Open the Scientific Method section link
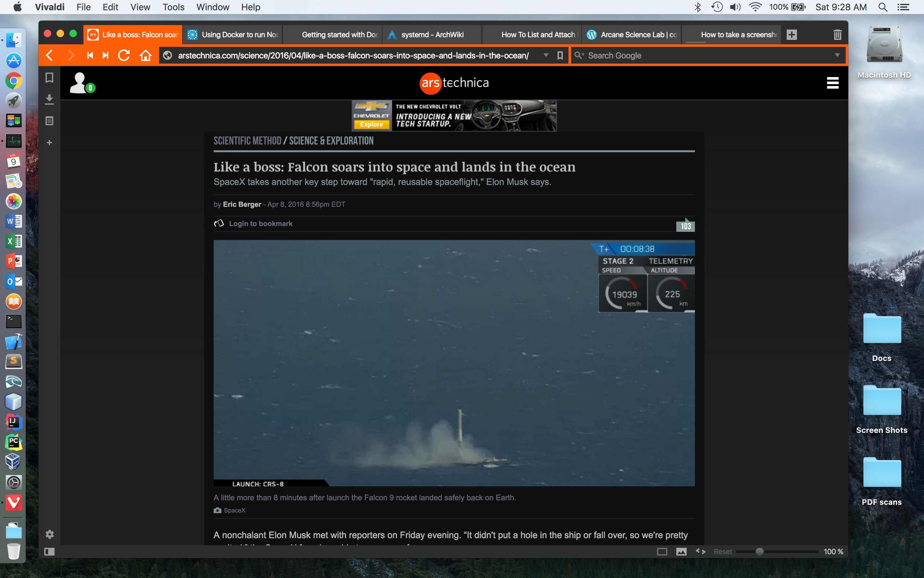The width and height of the screenshot is (924, 578). click(x=247, y=141)
